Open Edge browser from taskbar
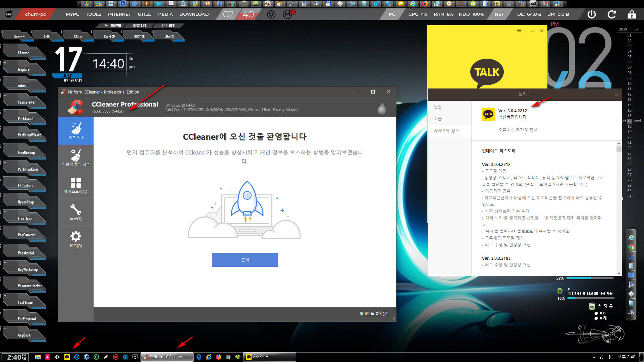Screen dimensions: 644x362 coord(199,357)
